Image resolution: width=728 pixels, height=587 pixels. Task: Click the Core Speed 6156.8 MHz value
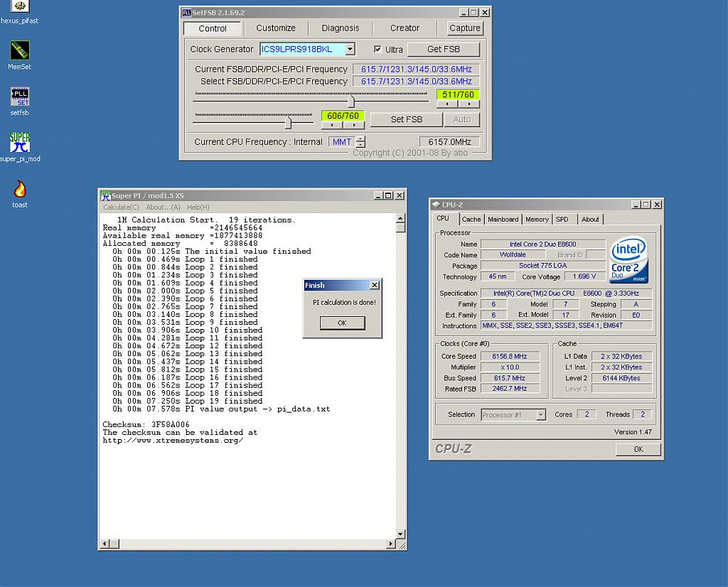click(x=510, y=356)
